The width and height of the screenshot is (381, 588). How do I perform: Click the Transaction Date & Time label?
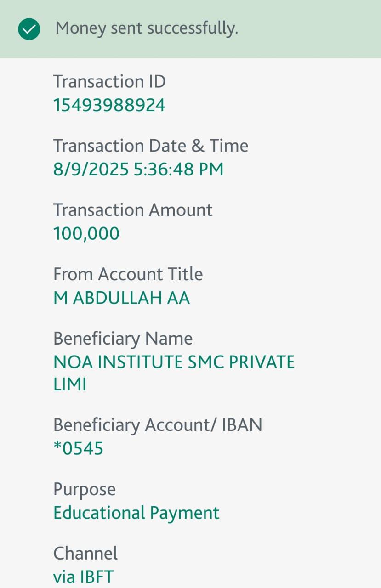pos(151,146)
